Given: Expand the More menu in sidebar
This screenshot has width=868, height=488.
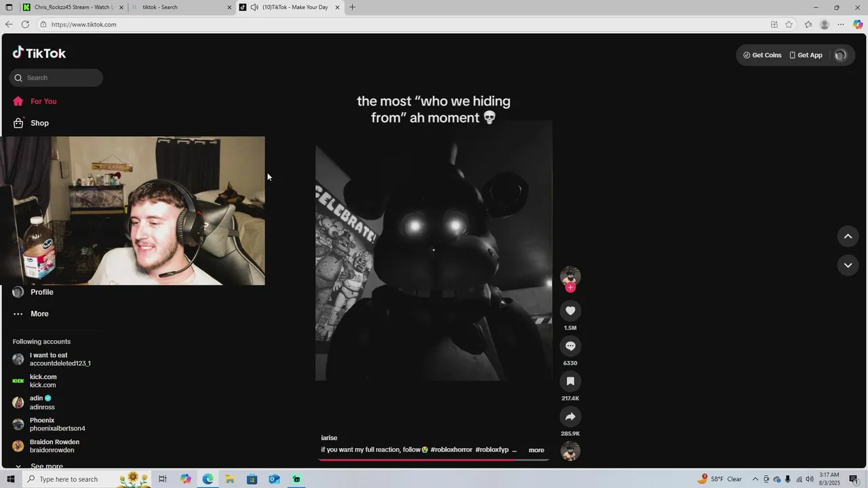Looking at the screenshot, I should [x=39, y=314].
